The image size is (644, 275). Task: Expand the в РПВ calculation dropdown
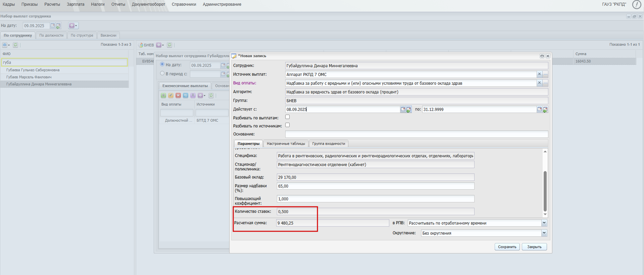click(x=544, y=223)
